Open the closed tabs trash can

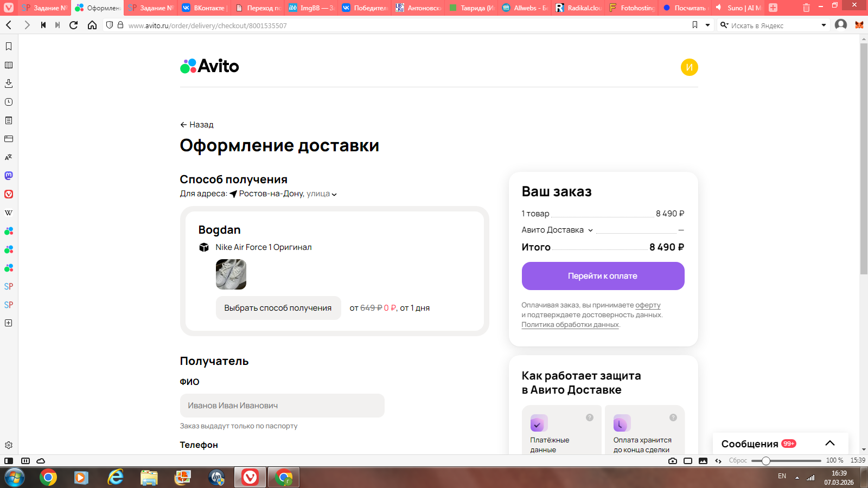pos(806,8)
